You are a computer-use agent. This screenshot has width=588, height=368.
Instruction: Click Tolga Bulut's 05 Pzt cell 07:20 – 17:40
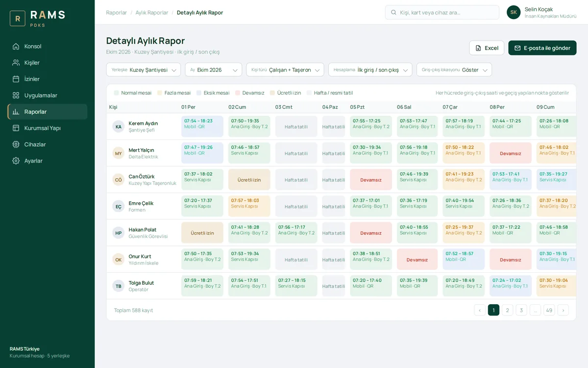[371, 286]
